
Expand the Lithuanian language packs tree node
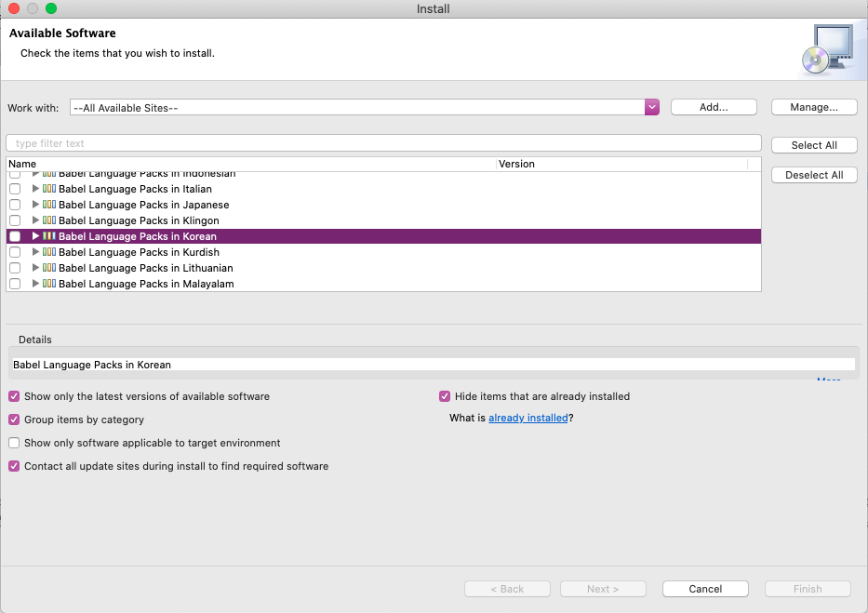35,268
